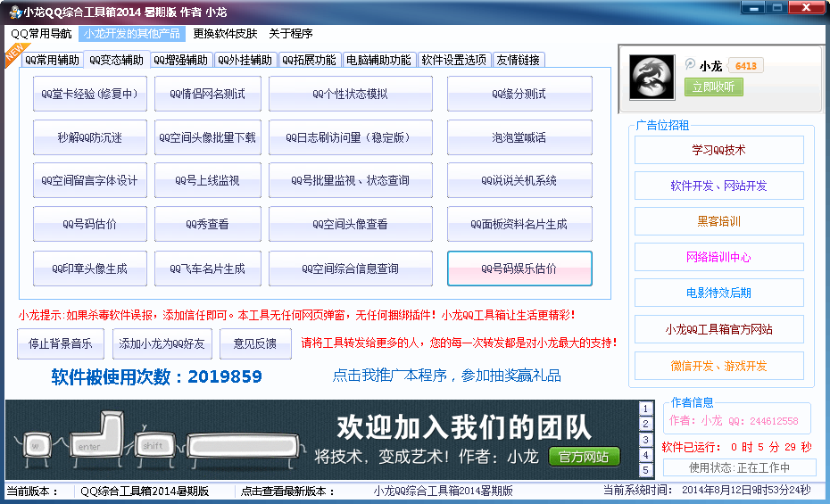The width and height of the screenshot is (830, 504).
Task: Launch the 秒解QQ防沉迷 tool
Action: pyautogui.click(x=89, y=137)
